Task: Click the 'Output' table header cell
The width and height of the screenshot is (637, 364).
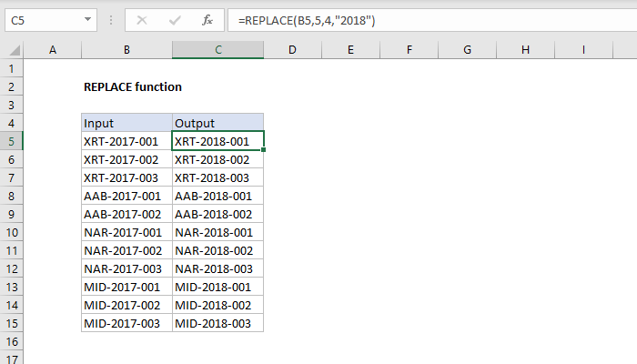Action: coord(217,123)
